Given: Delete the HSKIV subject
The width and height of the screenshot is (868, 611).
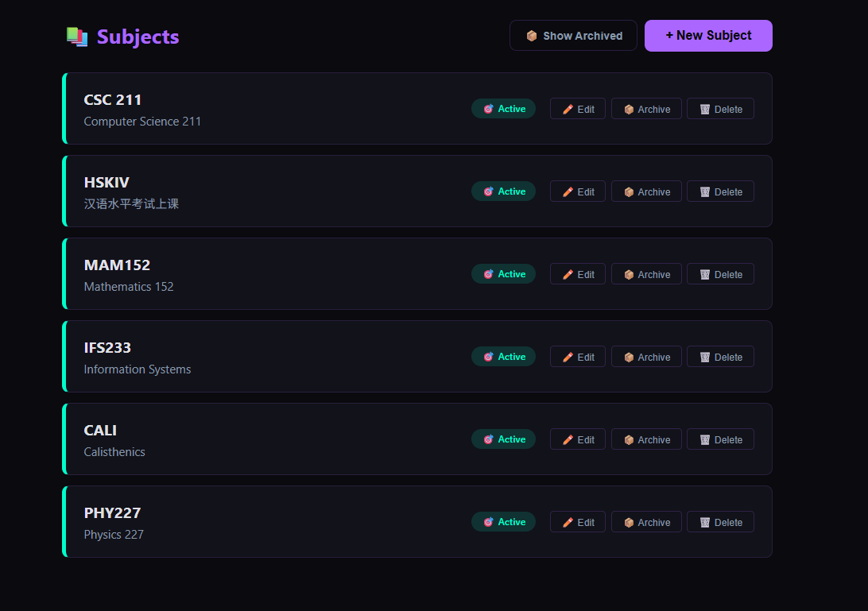Looking at the screenshot, I should point(720,192).
